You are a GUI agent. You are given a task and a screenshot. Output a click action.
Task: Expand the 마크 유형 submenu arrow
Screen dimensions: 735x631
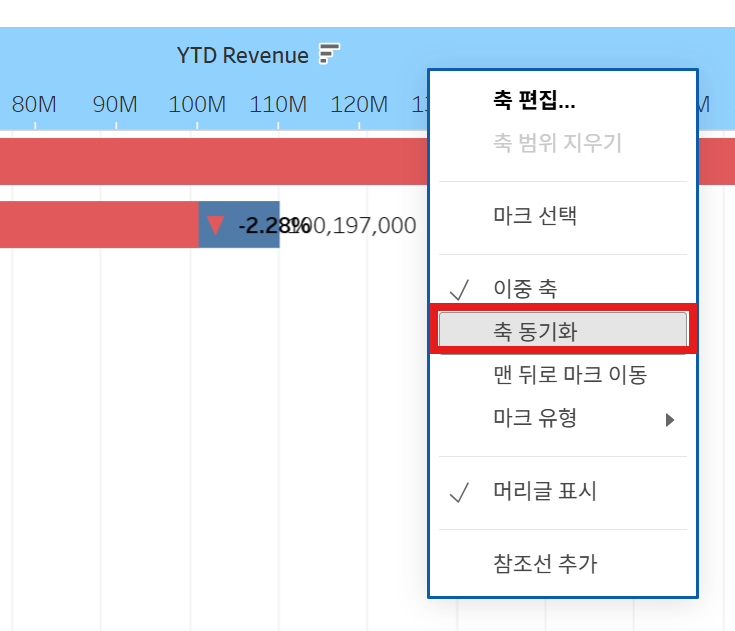pos(670,419)
